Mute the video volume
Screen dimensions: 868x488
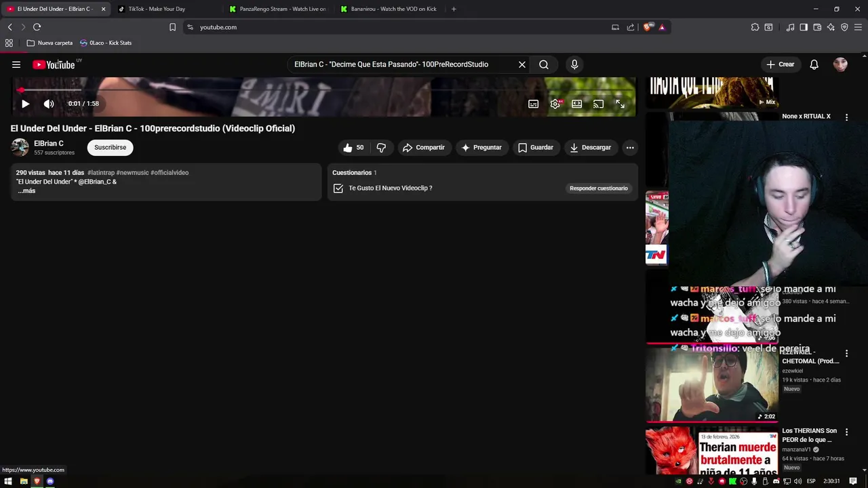coord(49,104)
